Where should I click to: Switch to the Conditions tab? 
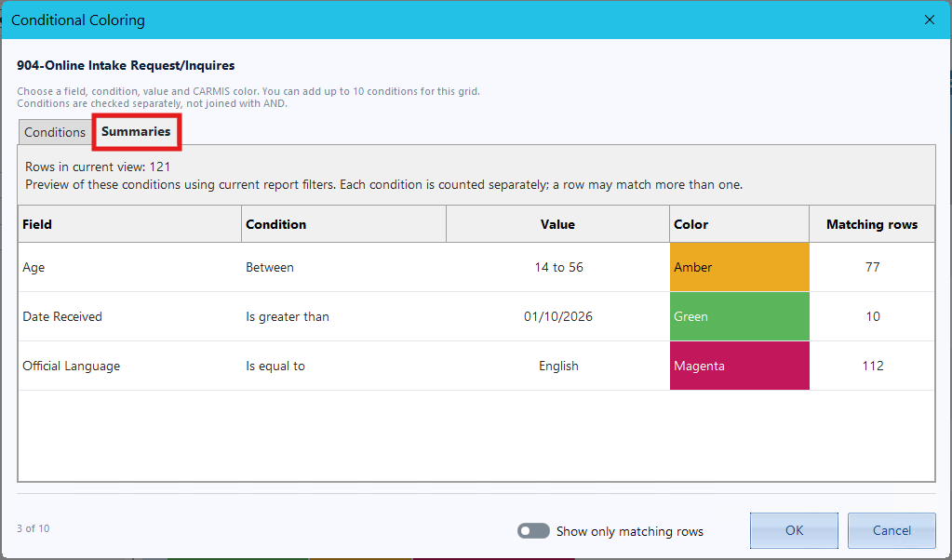55,132
